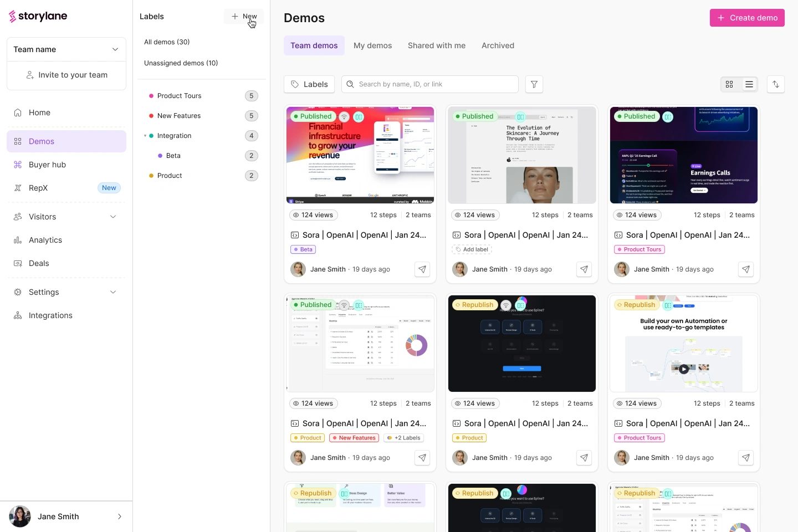Viewport: 798px width, 532px height.
Task: Open RepX from the sidebar
Action: 66,188
